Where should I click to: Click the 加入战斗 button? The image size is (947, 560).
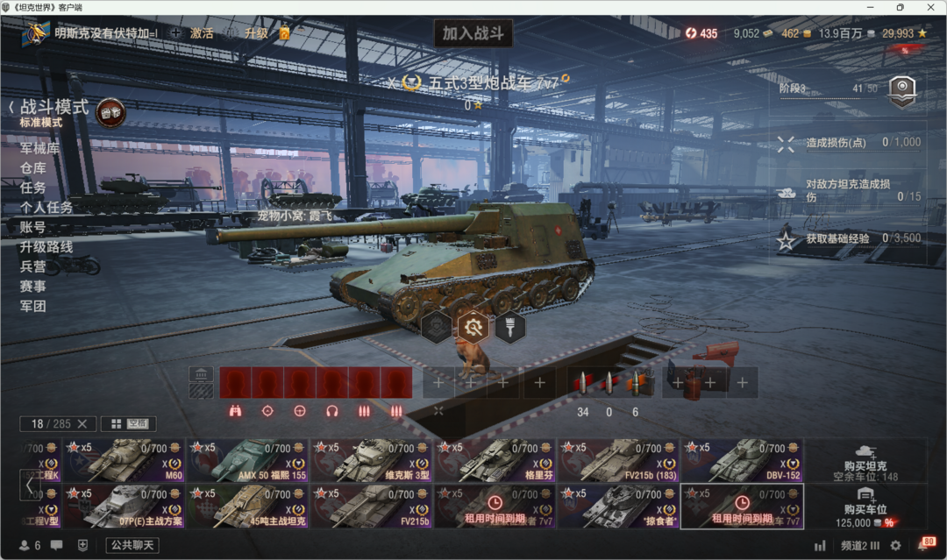click(x=473, y=33)
